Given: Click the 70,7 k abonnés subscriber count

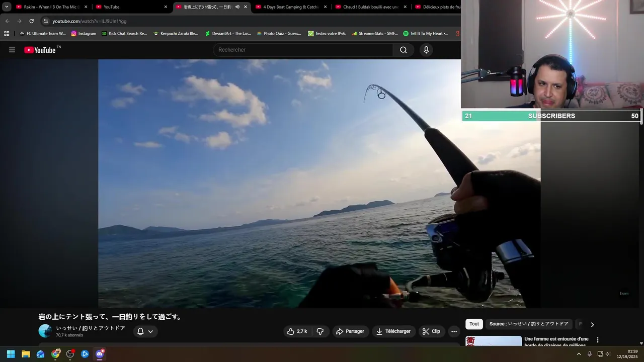Looking at the screenshot, I should point(69,335).
